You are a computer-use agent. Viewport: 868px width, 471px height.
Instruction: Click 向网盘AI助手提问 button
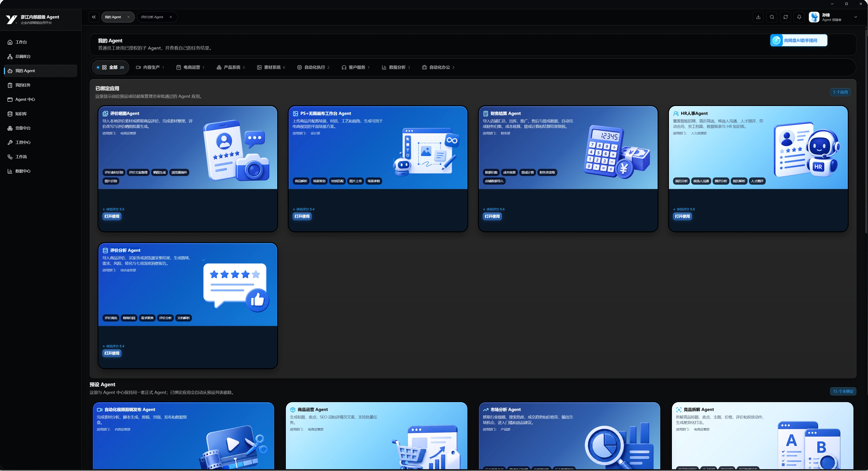(x=799, y=40)
